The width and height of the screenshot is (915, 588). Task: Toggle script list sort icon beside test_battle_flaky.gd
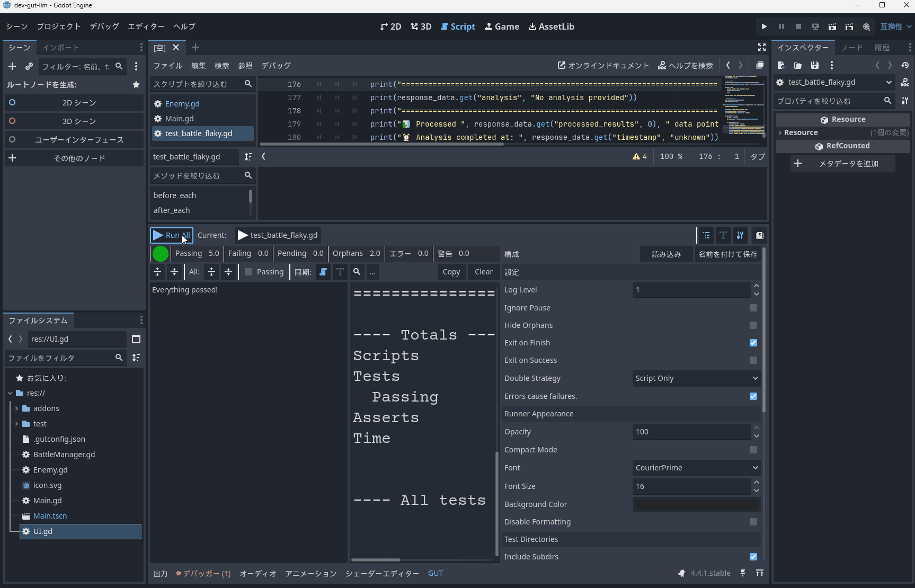click(x=248, y=157)
